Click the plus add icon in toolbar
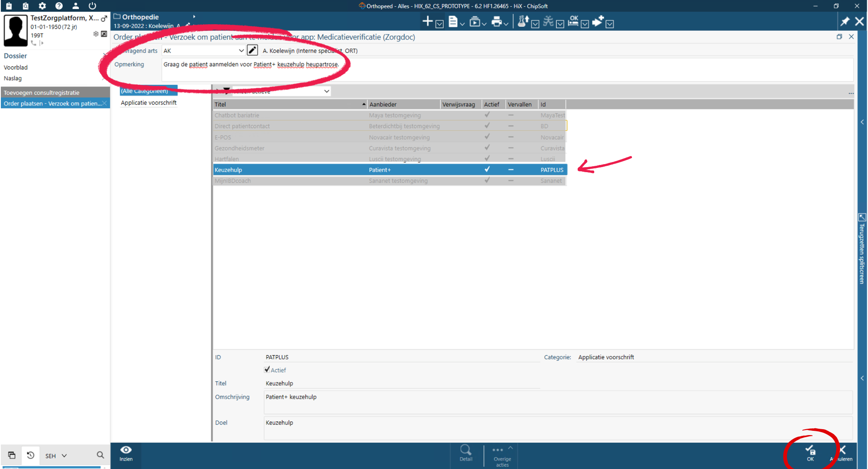 click(428, 21)
